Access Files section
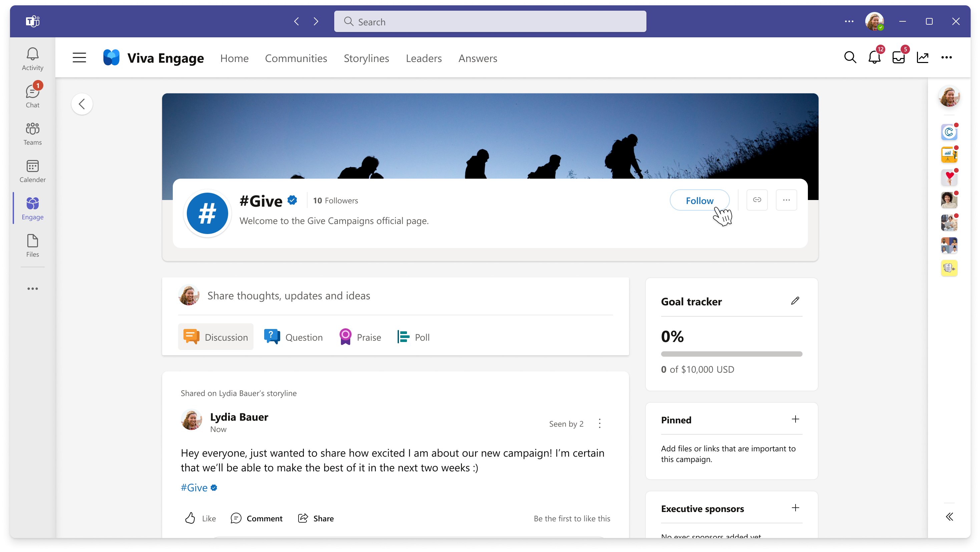The width and height of the screenshot is (980, 552). pyautogui.click(x=32, y=245)
